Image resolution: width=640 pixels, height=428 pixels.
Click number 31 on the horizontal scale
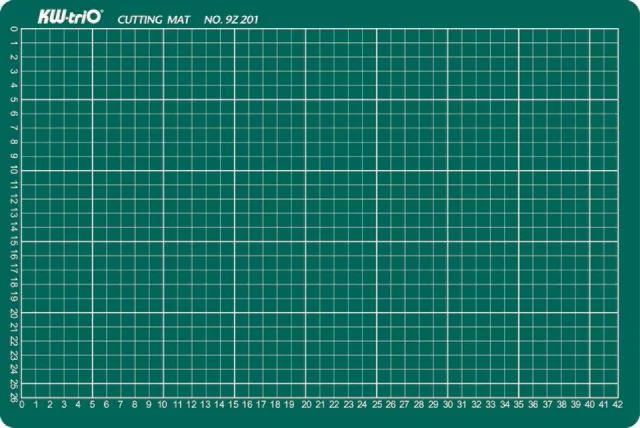click(x=462, y=404)
